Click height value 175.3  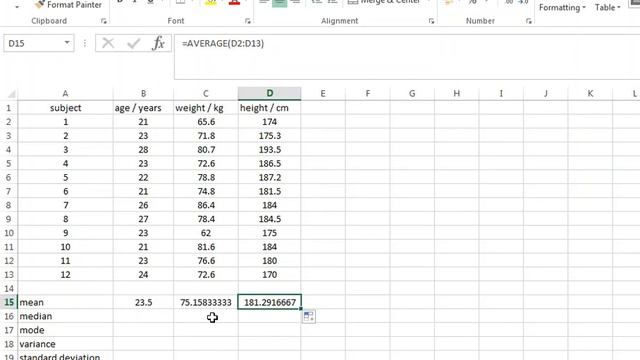point(270,136)
